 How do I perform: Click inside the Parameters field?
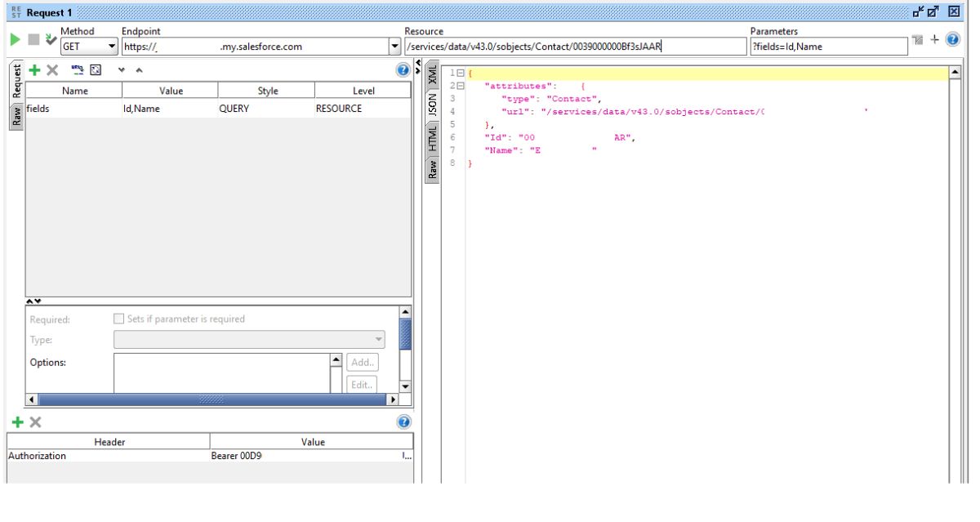click(829, 47)
